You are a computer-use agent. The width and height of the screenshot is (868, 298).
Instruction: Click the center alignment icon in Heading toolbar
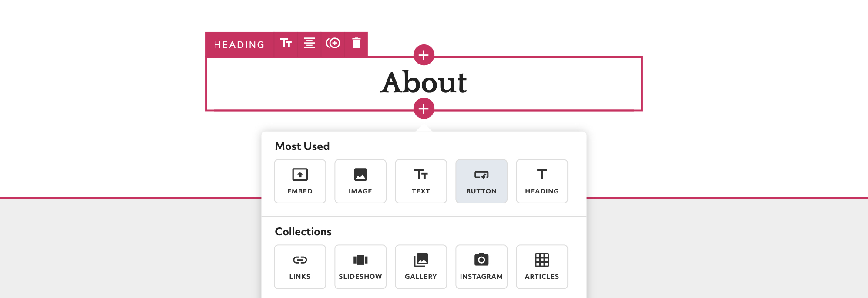tap(309, 44)
